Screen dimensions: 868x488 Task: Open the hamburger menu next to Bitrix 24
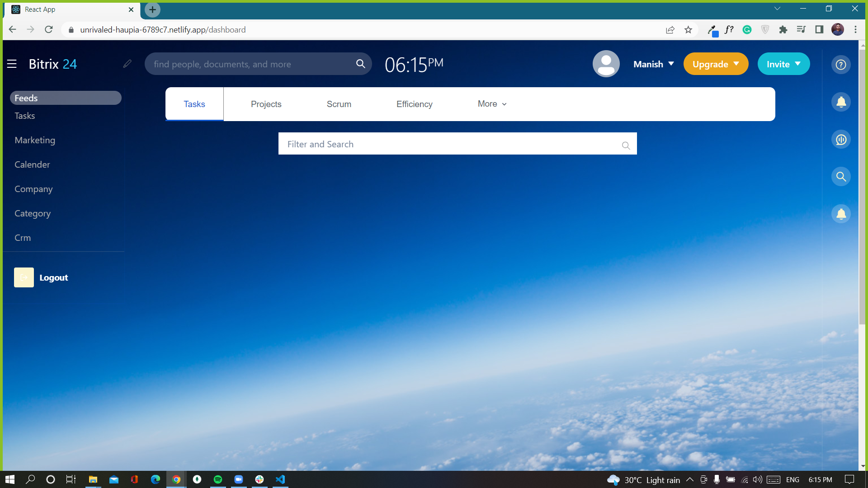12,64
